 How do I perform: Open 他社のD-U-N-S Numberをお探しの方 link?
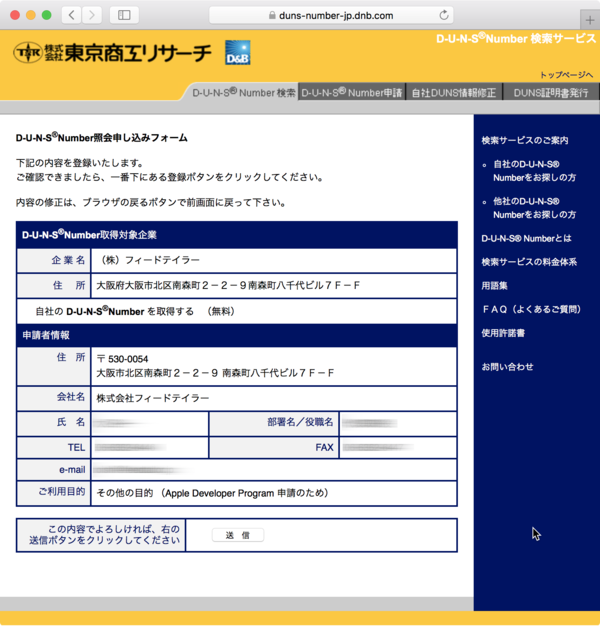(535, 208)
